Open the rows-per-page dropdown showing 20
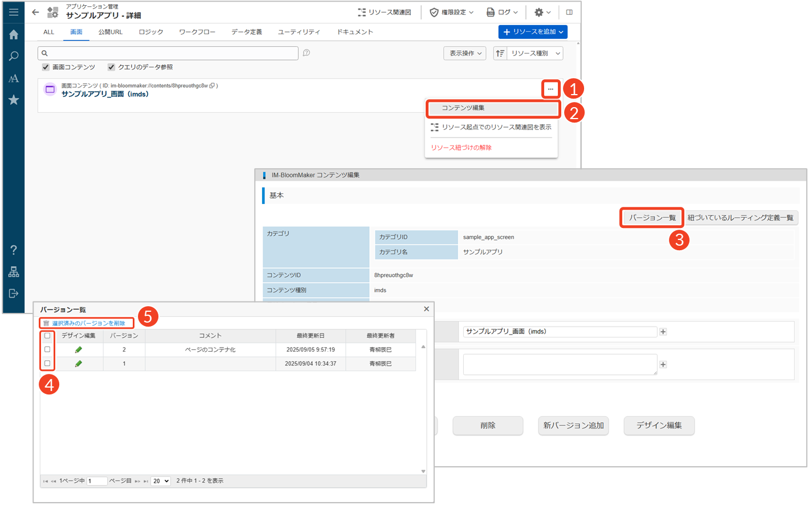Screen dimensions: 812x505 pos(161,481)
